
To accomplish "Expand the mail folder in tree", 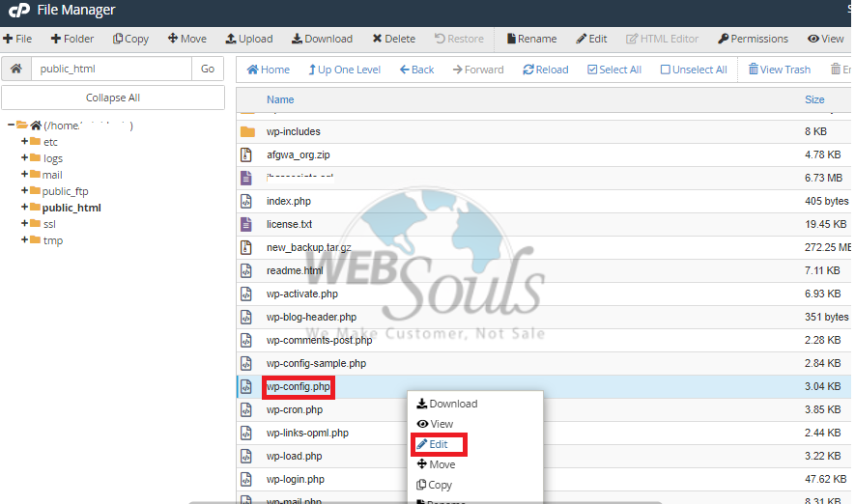I will [x=24, y=174].
